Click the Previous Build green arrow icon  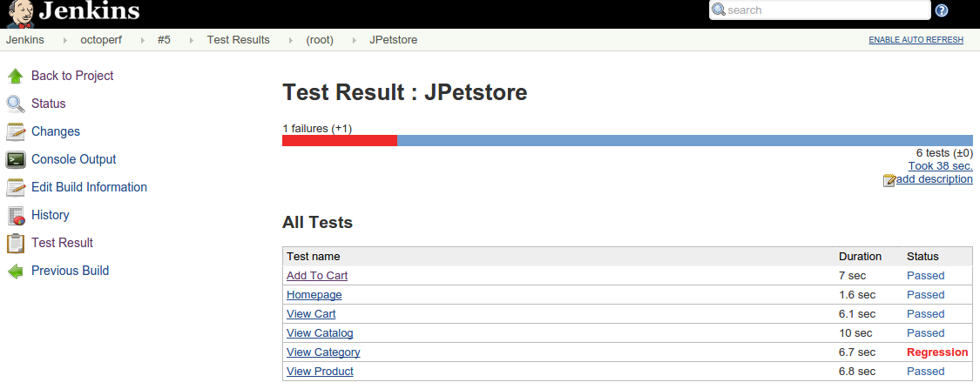16,271
